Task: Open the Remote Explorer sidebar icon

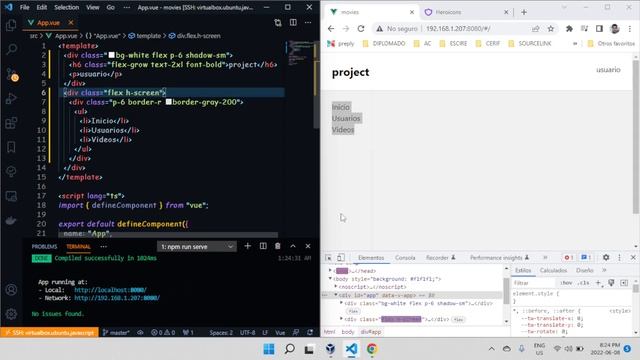Action: coord(11,196)
